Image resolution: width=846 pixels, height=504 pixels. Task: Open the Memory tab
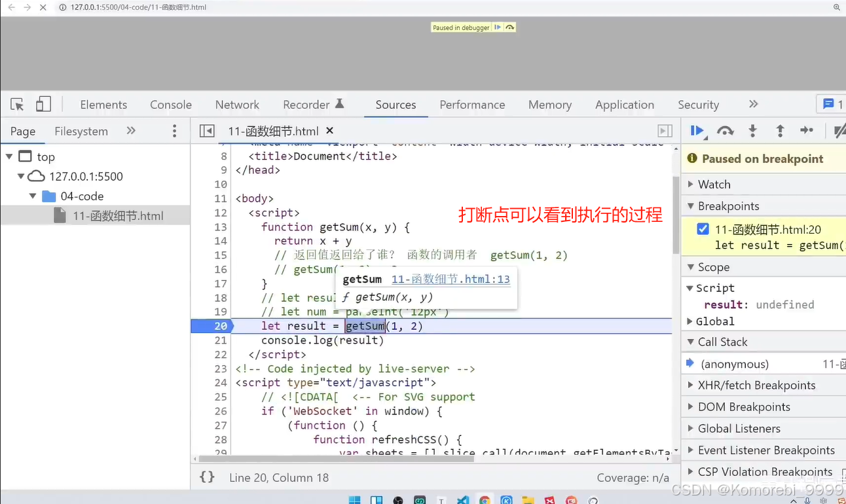550,105
